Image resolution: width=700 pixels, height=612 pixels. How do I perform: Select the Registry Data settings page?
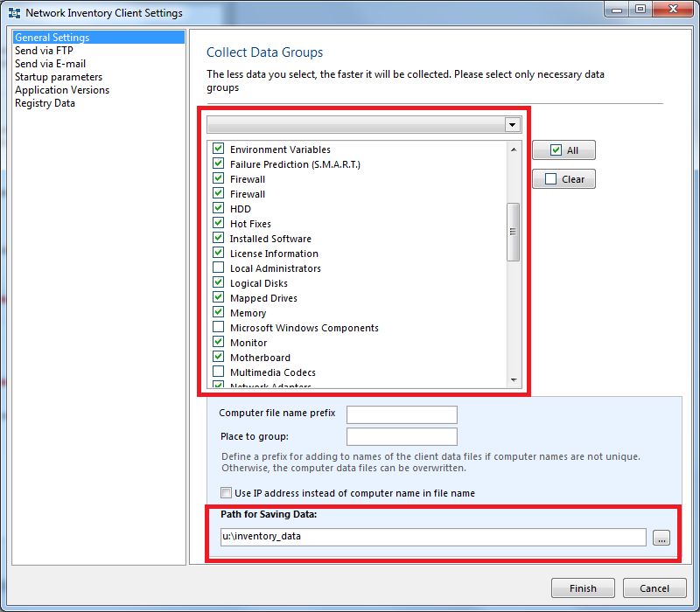44,102
